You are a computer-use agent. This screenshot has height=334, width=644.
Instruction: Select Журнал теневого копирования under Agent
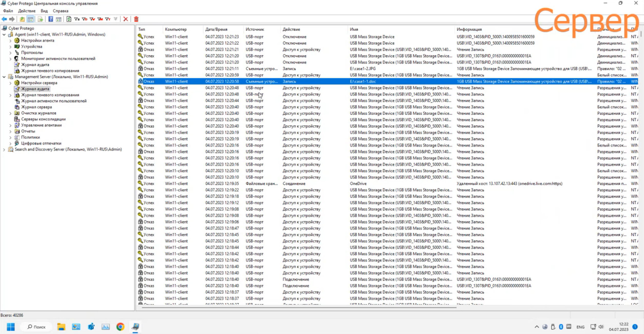(x=50, y=71)
